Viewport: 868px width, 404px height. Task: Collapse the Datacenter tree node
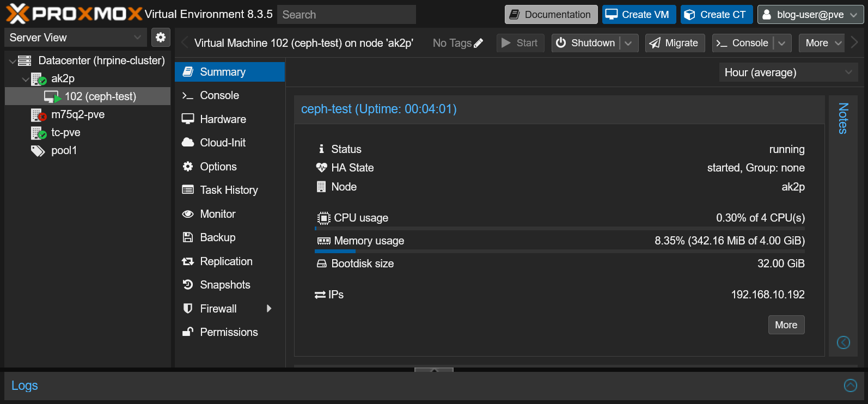tap(13, 61)
